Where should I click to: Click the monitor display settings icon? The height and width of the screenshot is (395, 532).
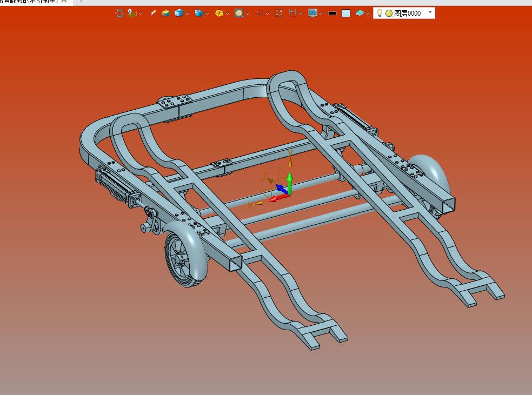312,13
